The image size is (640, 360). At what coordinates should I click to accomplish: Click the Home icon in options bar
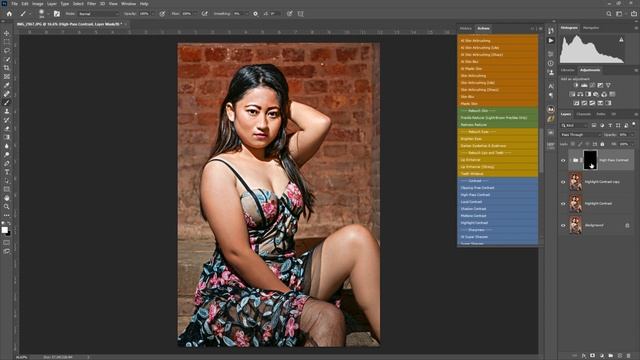9,13
